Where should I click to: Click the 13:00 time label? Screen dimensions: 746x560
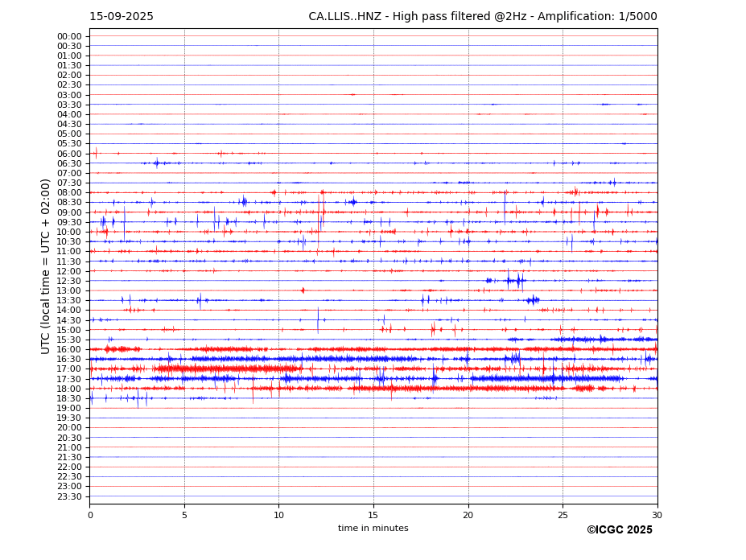(69, 290)
